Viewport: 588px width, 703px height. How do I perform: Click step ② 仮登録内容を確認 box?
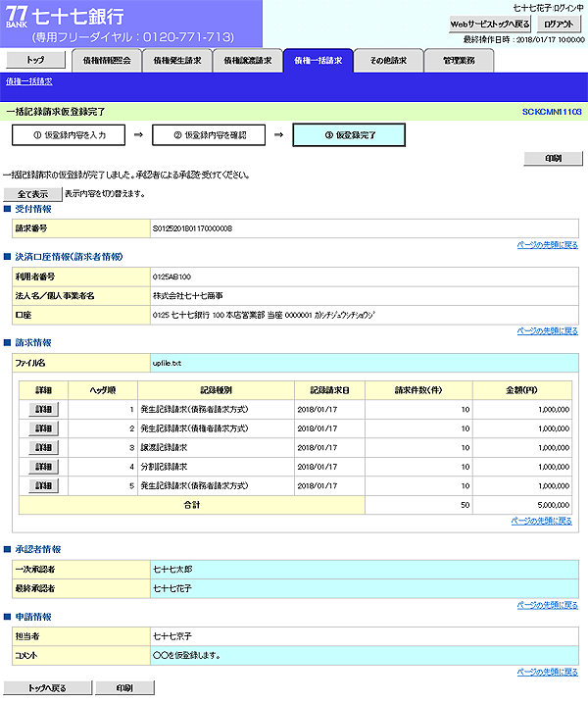point(209,135)
